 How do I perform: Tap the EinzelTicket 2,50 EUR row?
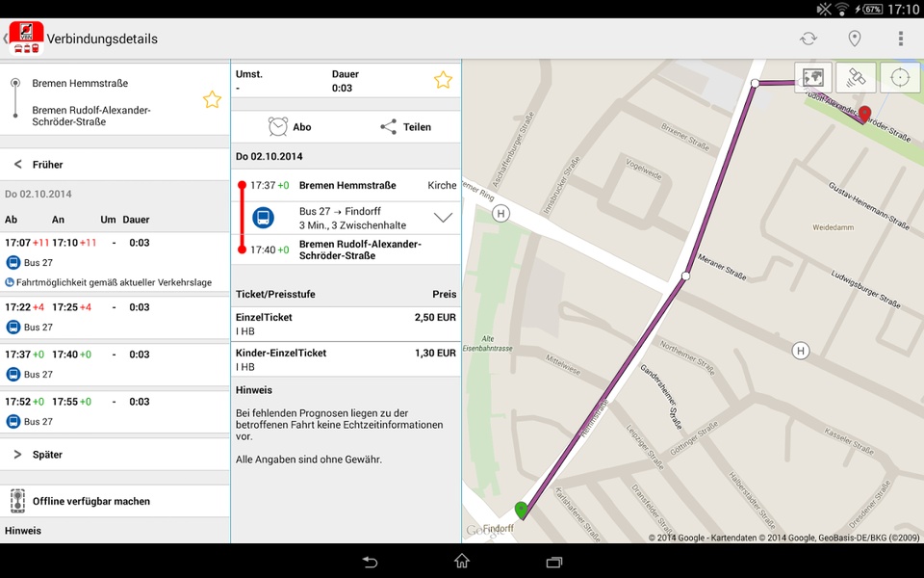click(346, 324)
